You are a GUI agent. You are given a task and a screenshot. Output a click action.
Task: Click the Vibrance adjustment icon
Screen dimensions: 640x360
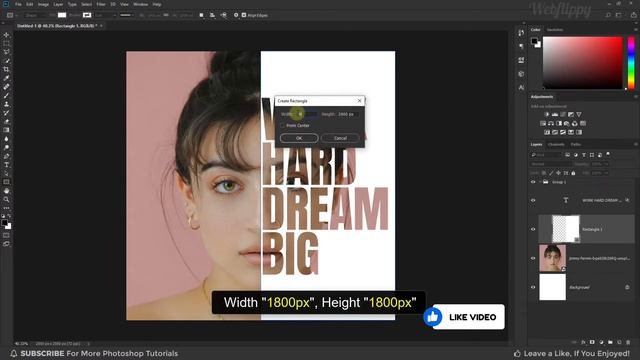coord(579,114)
